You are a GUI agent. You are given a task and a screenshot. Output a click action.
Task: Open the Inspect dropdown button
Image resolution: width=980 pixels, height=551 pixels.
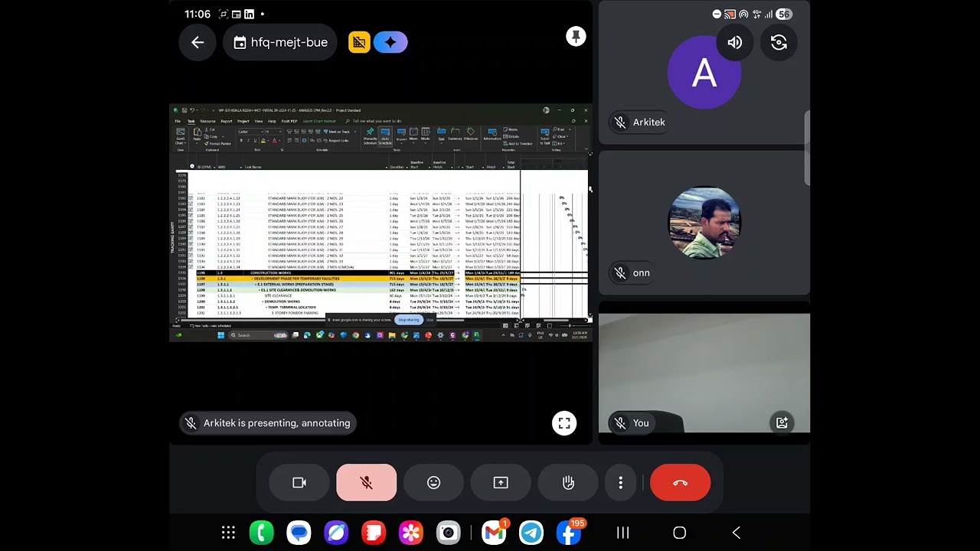coord(401,135)
